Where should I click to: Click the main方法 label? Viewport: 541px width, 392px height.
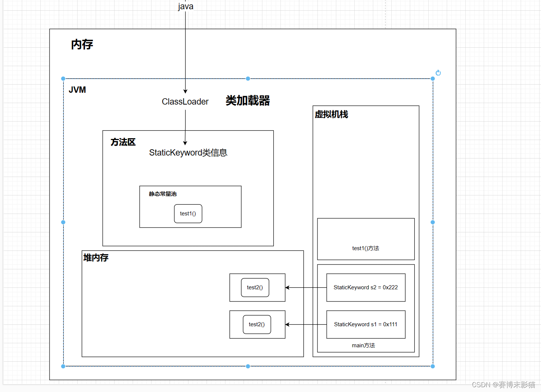[x=363, y=345]
